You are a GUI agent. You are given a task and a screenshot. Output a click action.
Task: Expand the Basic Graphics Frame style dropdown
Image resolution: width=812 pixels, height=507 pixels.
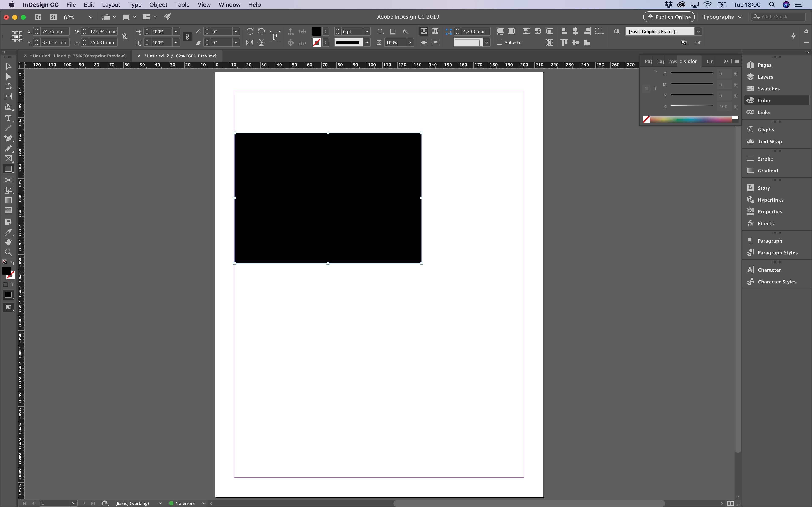point(698,31)
